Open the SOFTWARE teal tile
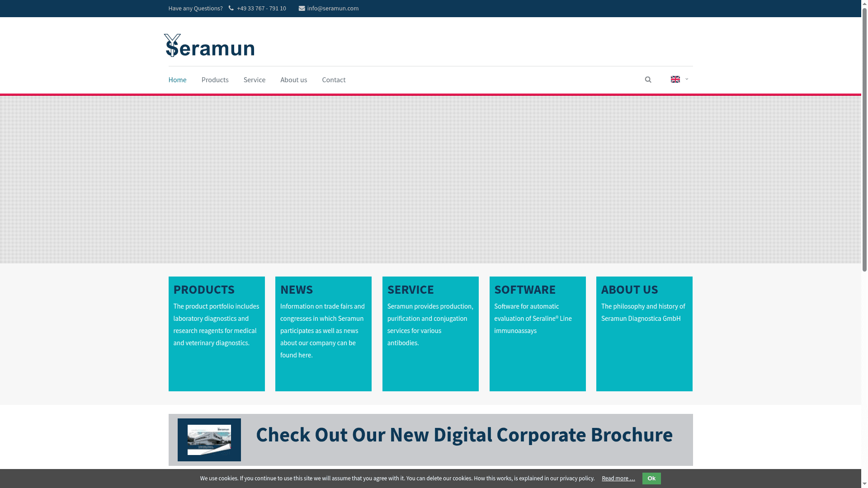Image resolution: width=868 pixels, height=488 pixels. pos(538,333)
